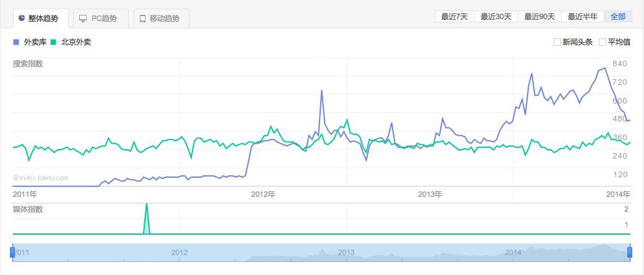644x275 pixels.
Task: Click the green legend square for 北京外卖
Action: tap(54, 42)
